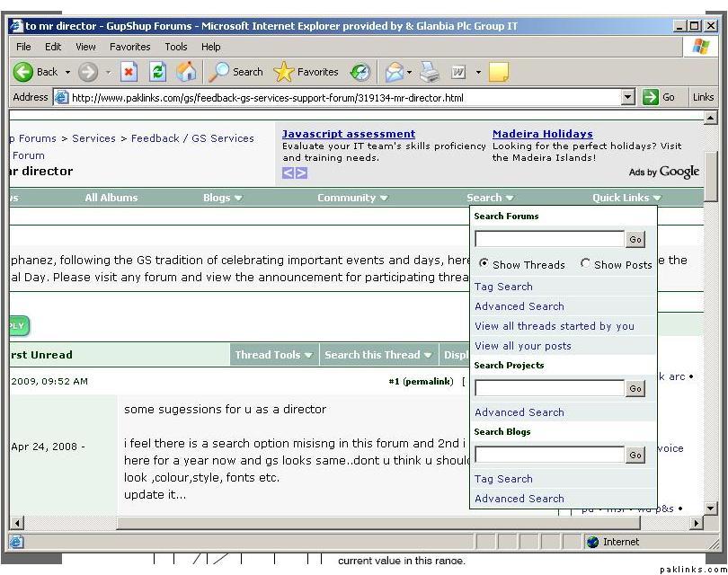Click the Search Blogs text input field
This screenshot has height=575, width=728.
coord(549,456)
